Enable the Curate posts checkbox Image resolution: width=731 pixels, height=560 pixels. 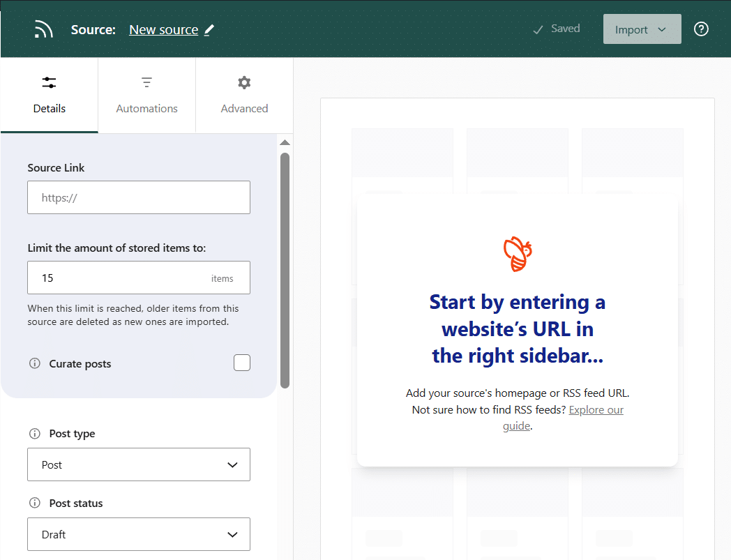click(x=241, y=363)
